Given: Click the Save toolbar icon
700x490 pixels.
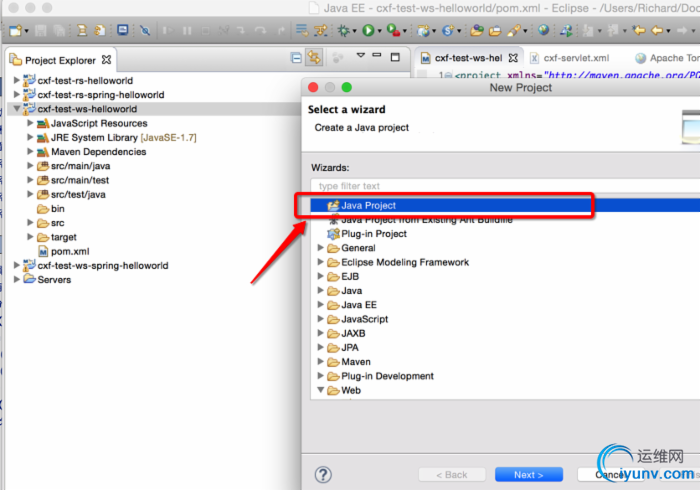Looking at the screenshot, I should [x=41, y=31].
